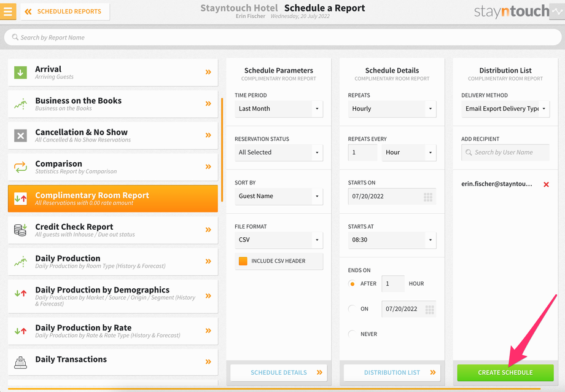Screen dimensions: 565x392
Task: Remove recipient erin.fischer with red X
Action: pos(546,185)
